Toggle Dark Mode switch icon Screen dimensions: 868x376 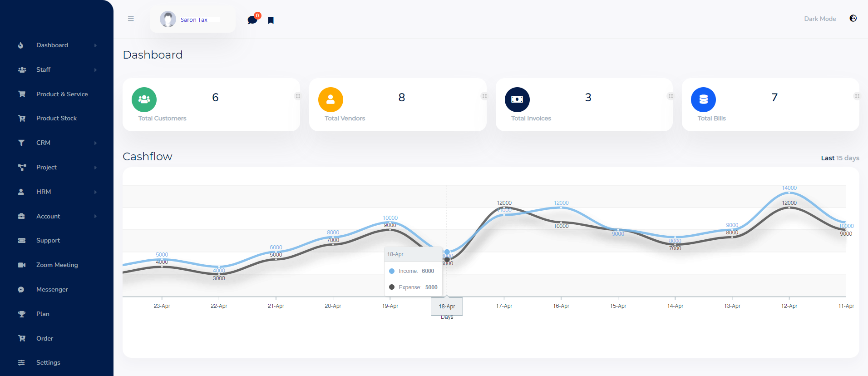coord(853,19)
